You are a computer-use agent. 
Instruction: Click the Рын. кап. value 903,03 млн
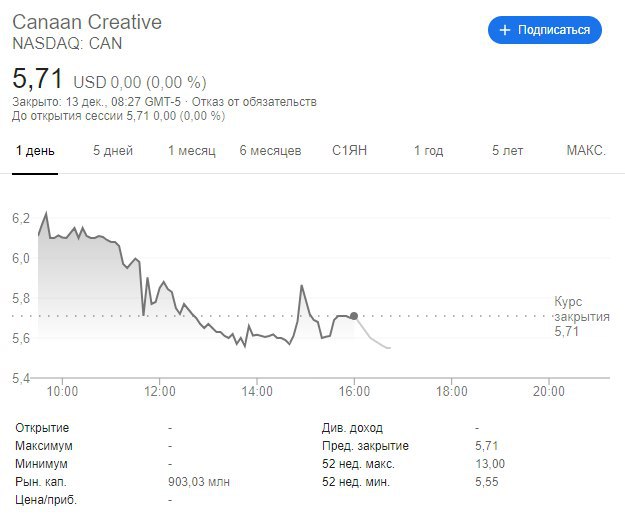[199, 482]
